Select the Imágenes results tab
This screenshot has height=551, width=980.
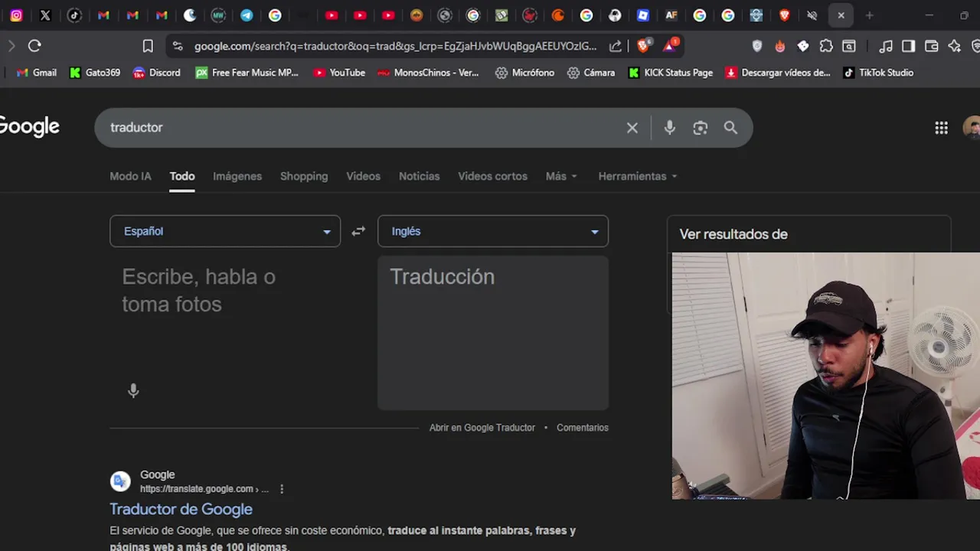pyautogui.click(x=237, y=176)
